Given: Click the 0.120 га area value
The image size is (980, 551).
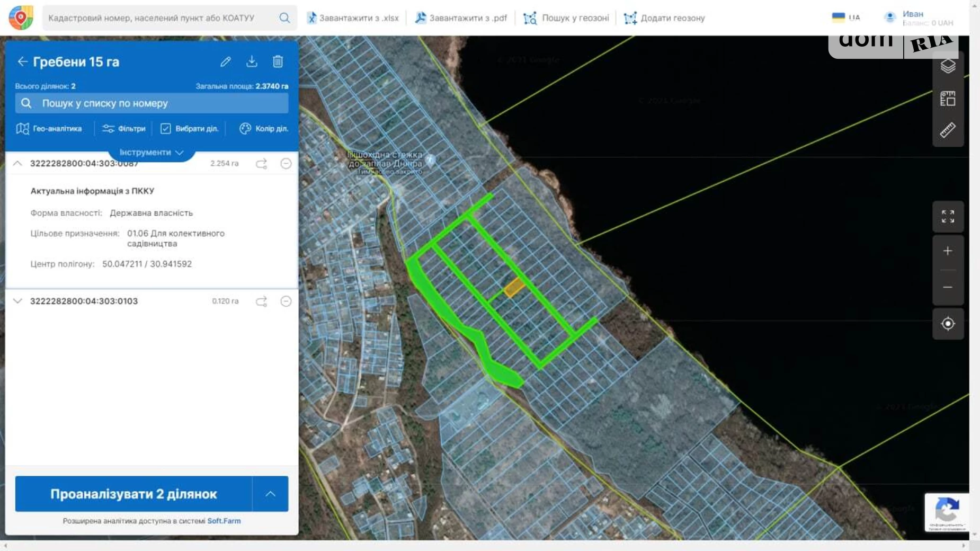Looking at the screenshot, I should (225, 301).
